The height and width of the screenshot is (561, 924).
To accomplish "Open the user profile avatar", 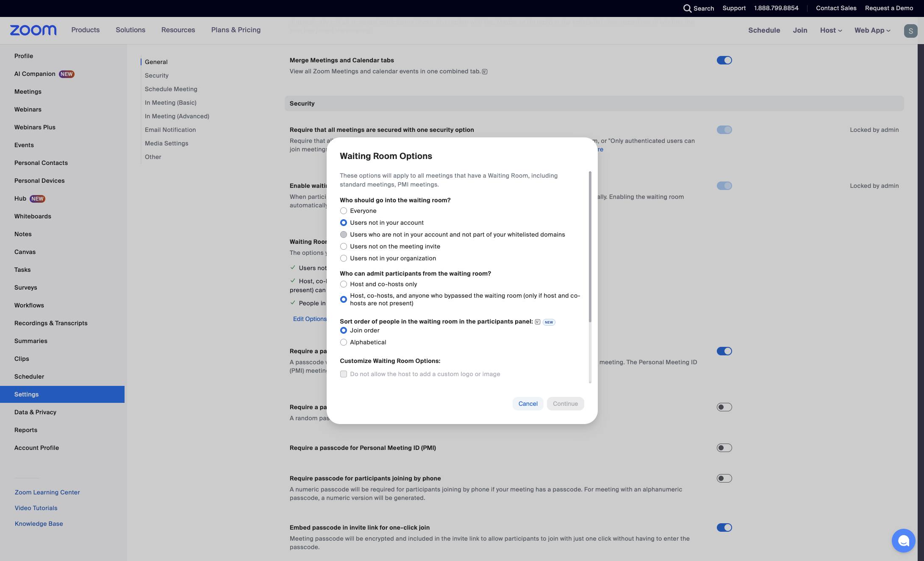I will (x=910, y=31).
